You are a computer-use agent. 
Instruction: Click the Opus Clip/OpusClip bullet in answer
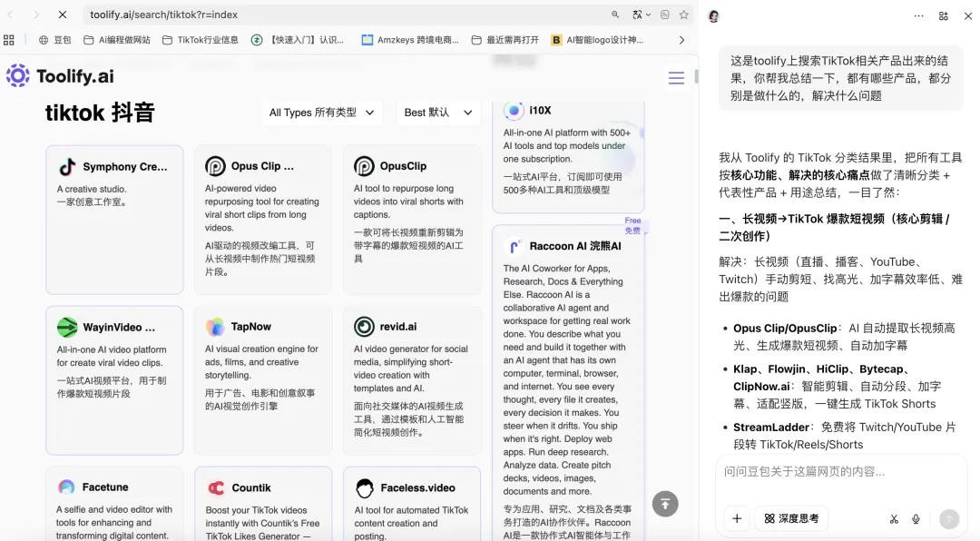(x=844, y=337)
